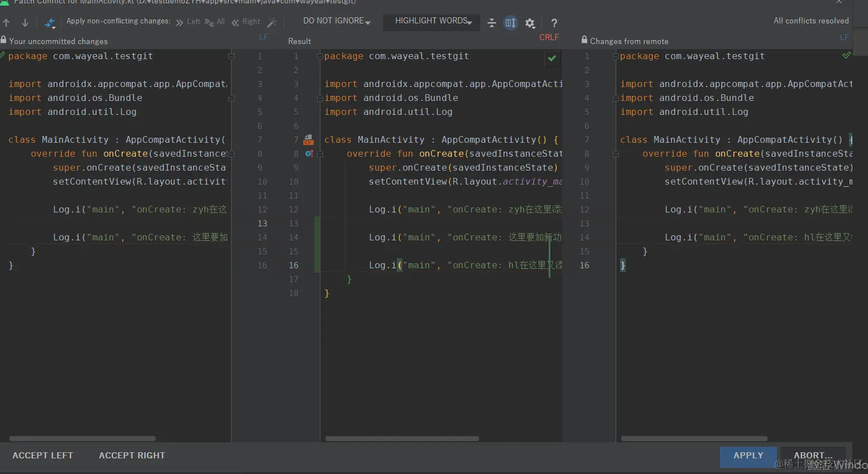
Task: Toggle collapse unchanged fragments
Action: point(491,23)
